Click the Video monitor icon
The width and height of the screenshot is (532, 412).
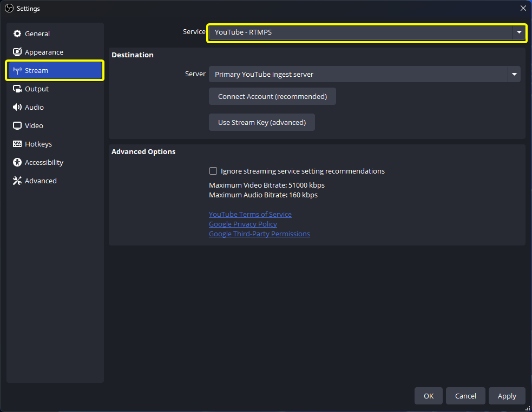coord(17,125)
